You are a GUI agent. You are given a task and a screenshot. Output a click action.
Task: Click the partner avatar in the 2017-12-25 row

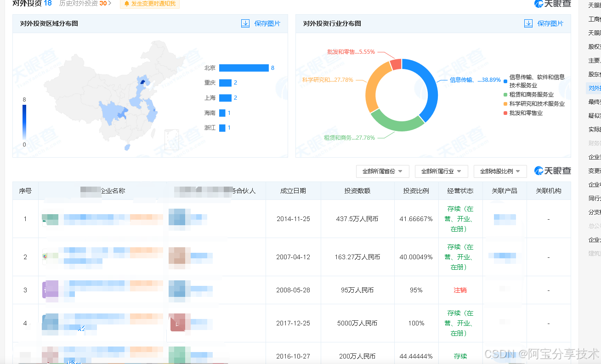click(180, 322)
